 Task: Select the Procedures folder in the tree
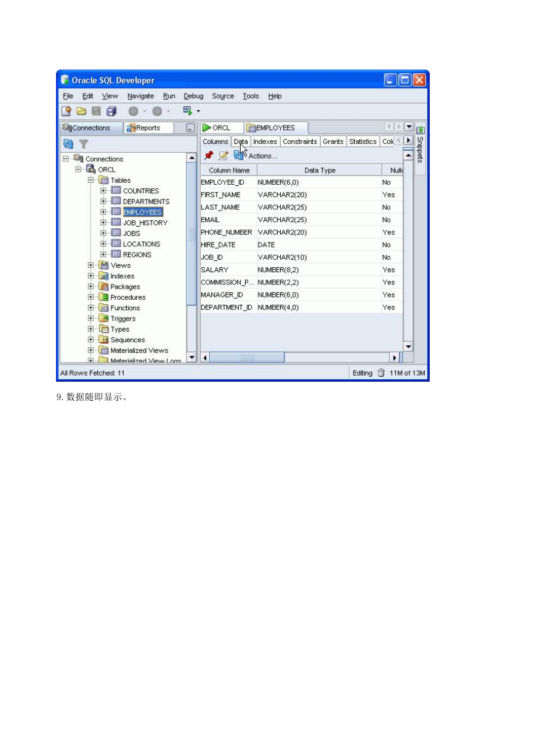tap(128, 297)
